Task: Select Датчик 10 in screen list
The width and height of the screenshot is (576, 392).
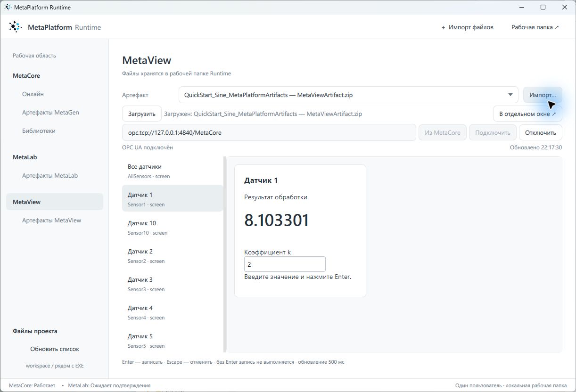Action: tap(173, 228)
